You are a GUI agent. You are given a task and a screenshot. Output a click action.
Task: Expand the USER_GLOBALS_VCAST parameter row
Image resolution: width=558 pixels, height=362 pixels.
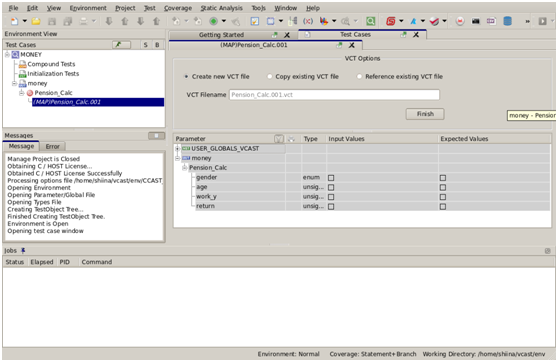click(x=177, y=148)
